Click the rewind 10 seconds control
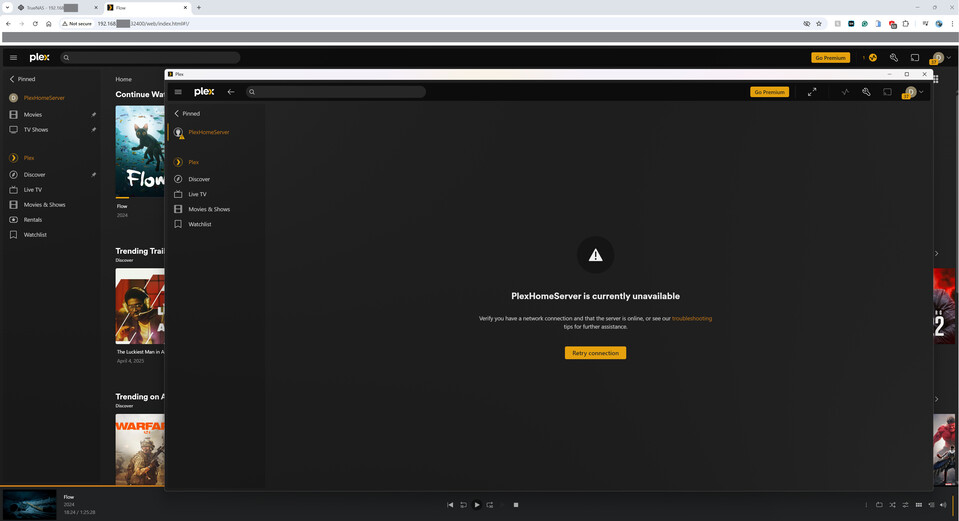The height and width of the screenshot is (521, 959). [x=464, y=505]
